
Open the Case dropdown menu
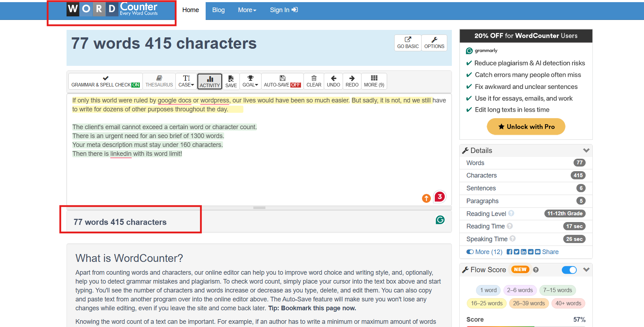[x=186, y=81]
